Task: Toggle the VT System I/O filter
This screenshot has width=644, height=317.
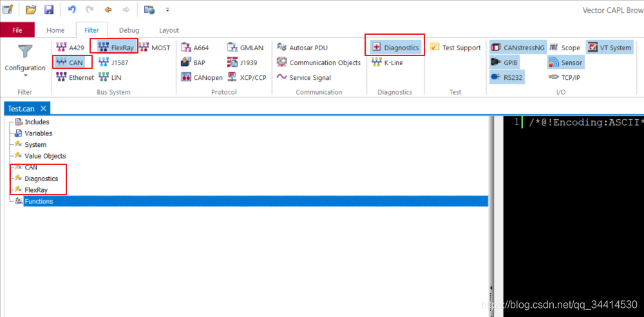Action: click(609, 48)
